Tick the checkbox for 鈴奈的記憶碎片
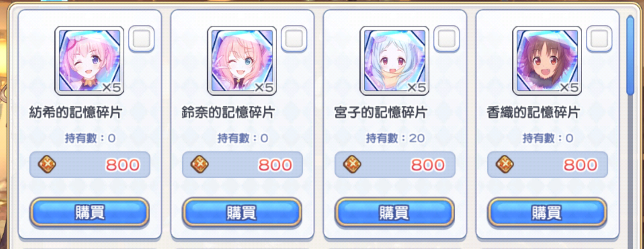644x249 pixels. 294,39
